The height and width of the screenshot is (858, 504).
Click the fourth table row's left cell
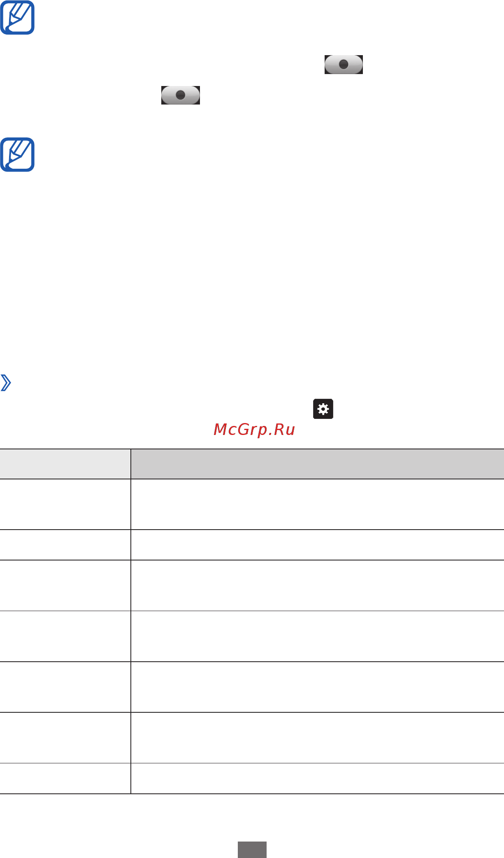[65, 636]
